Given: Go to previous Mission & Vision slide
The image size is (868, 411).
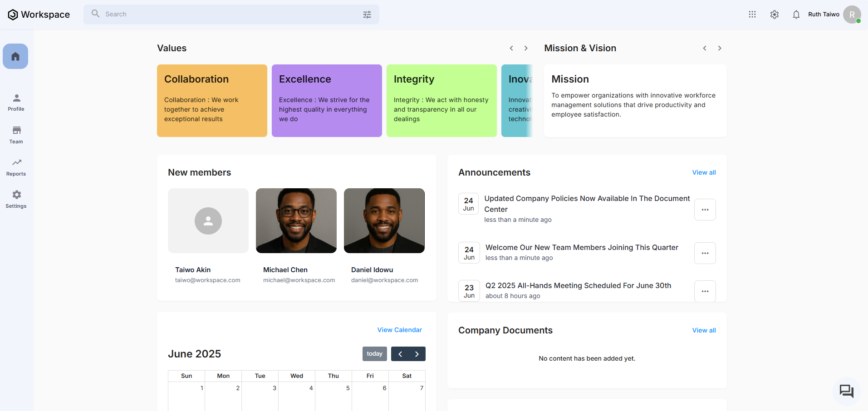Looking at the screenshot, I should click(x=705, y=48).
